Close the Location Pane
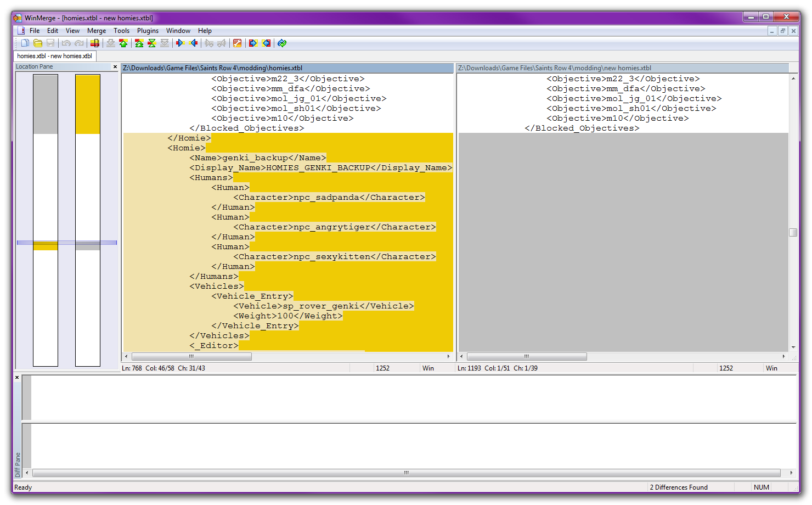 pos(115,67)
